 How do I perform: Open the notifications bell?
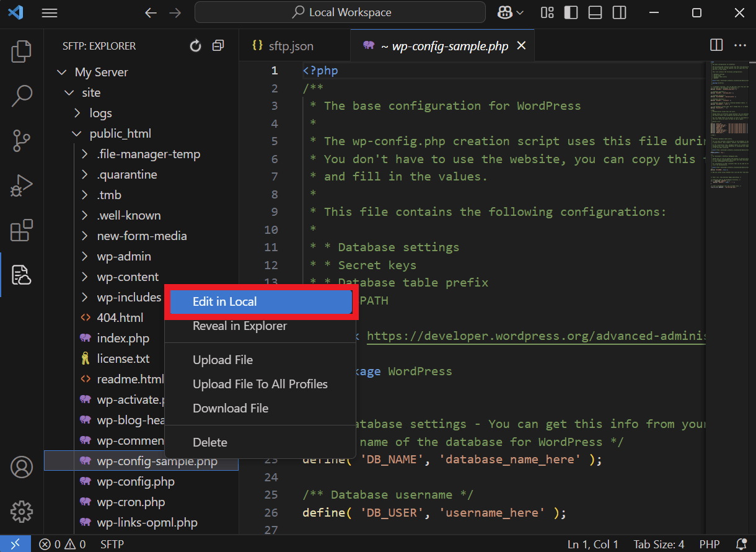click(x=740, y=544)
